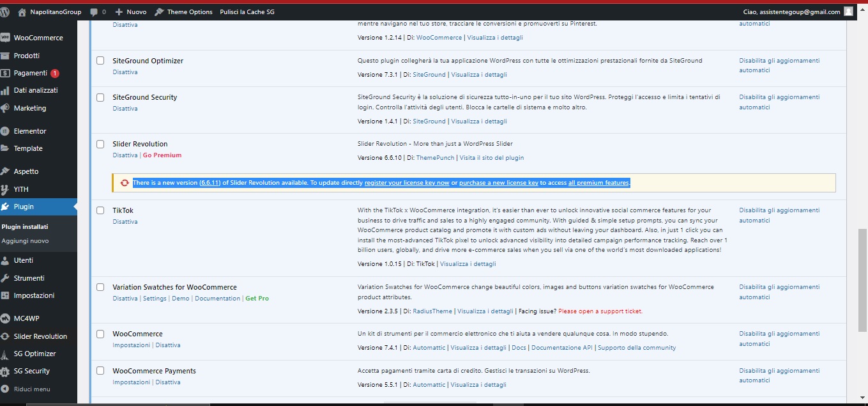
Task: Open Aggiungi nuovo submenu item
Action: click(25, 241)
